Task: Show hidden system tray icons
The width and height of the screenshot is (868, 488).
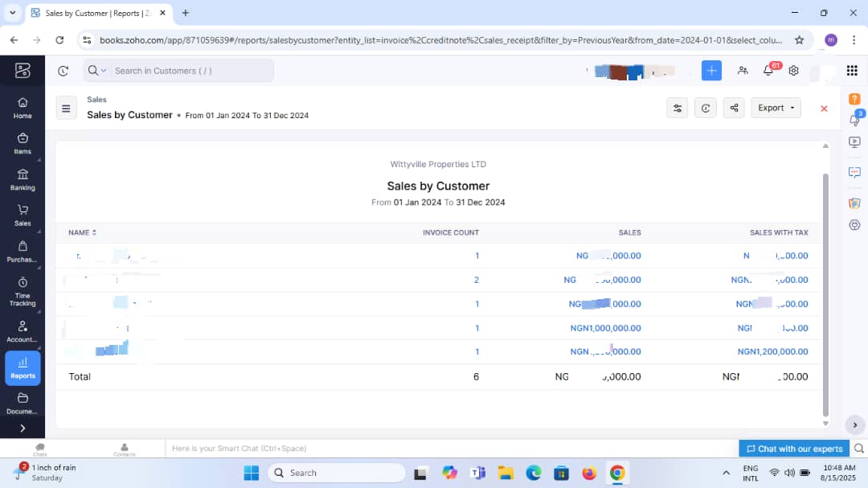Action: [727, 473]
